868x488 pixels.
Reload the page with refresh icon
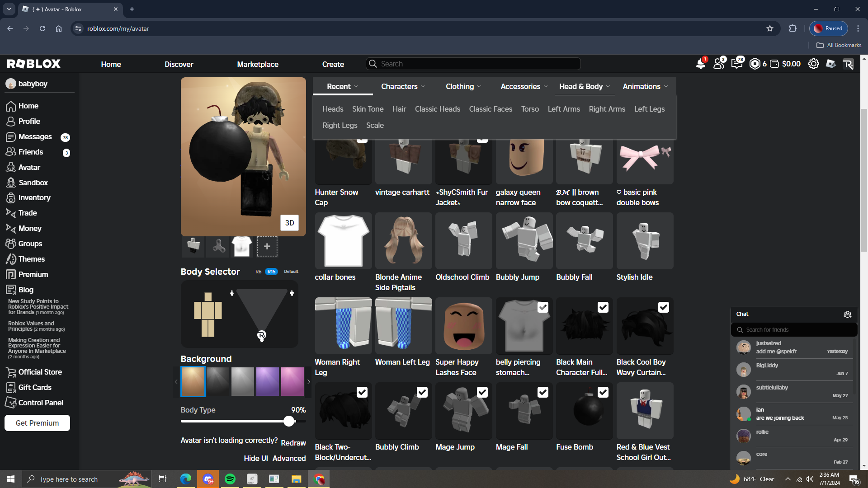pos(42,28)
